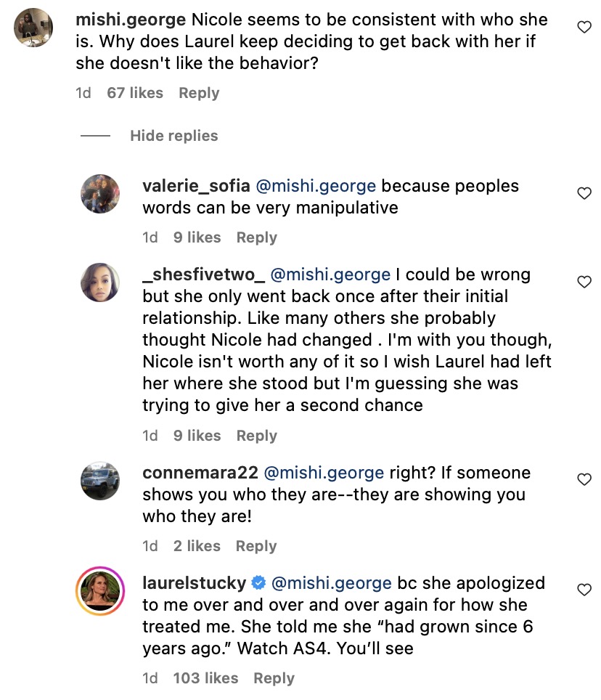View _shesfivetwo_'s profile photo
This screenshot has height=700, width=601.
tap(99, 282)
